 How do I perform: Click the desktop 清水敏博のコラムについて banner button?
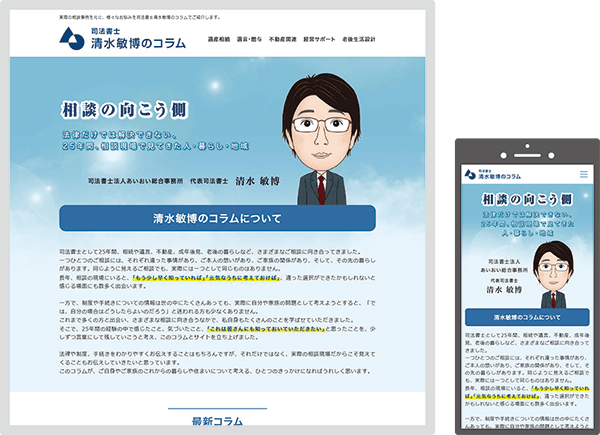217,218
